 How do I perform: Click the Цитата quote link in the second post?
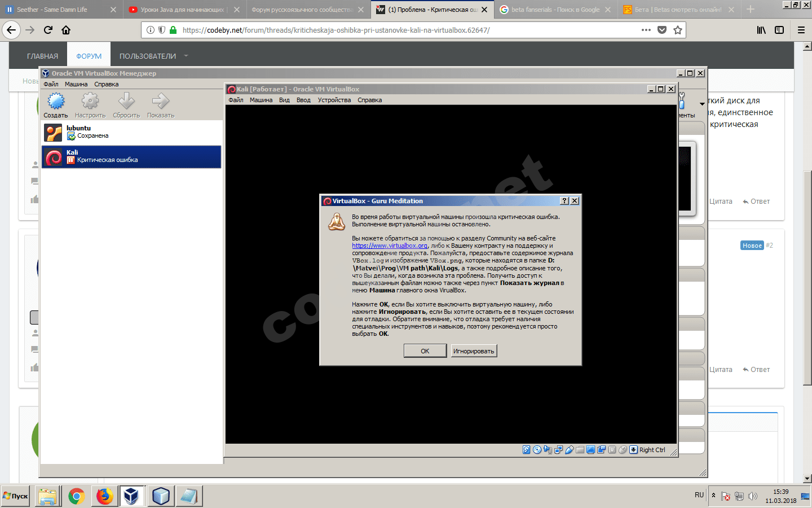click(721, 370)
